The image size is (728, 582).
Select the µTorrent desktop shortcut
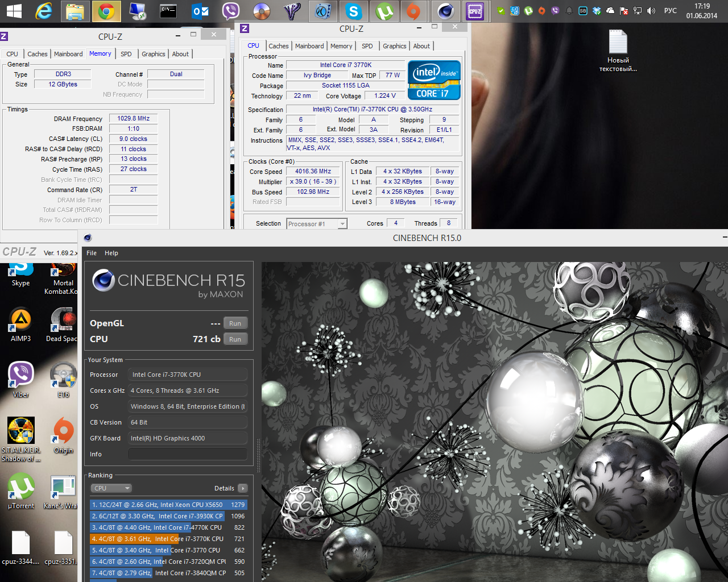tap(21, 491)
